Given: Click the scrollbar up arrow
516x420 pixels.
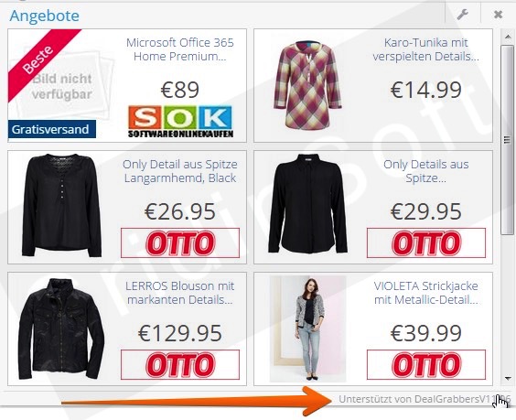Looking at the screenshot, I should 508,37.
